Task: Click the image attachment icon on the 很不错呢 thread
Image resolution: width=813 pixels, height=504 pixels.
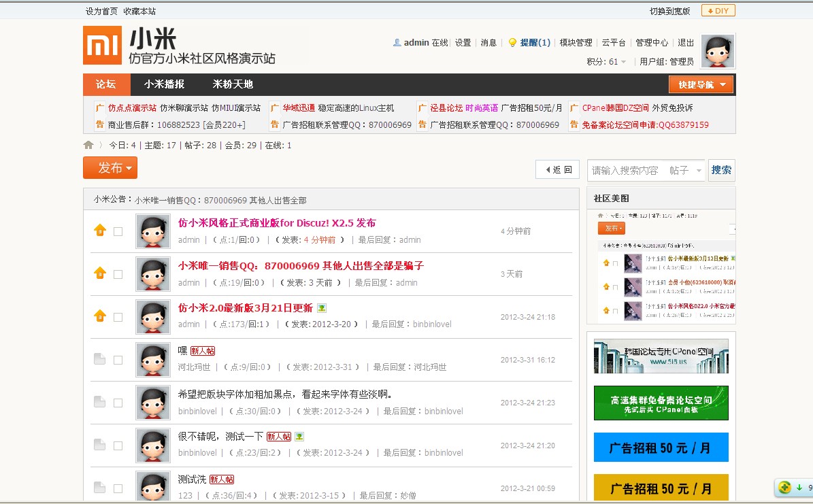Action: (x=299, y=437)
